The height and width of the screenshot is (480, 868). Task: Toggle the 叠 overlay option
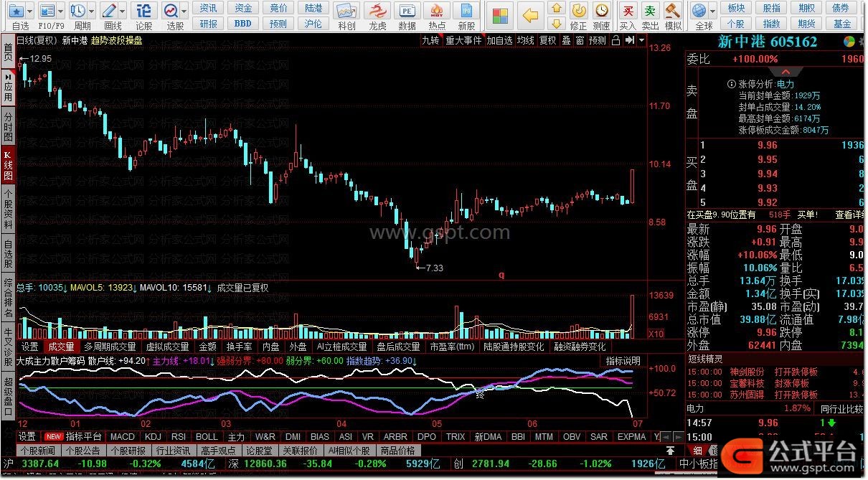pyautogui.click(x=565, y=40)
